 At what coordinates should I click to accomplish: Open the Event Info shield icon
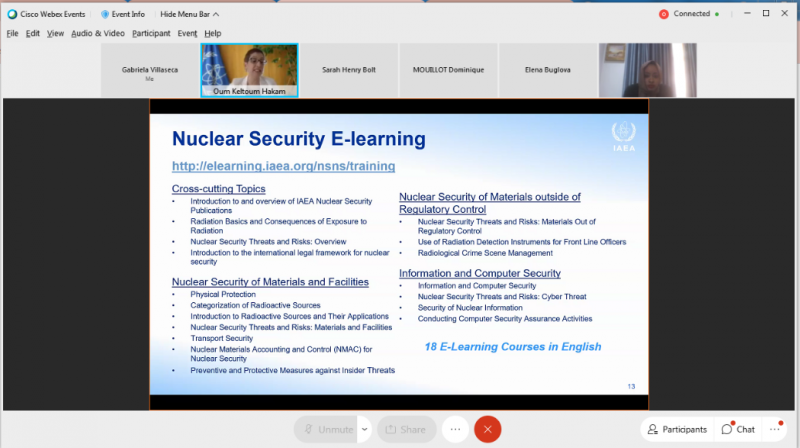pos(105,14)
